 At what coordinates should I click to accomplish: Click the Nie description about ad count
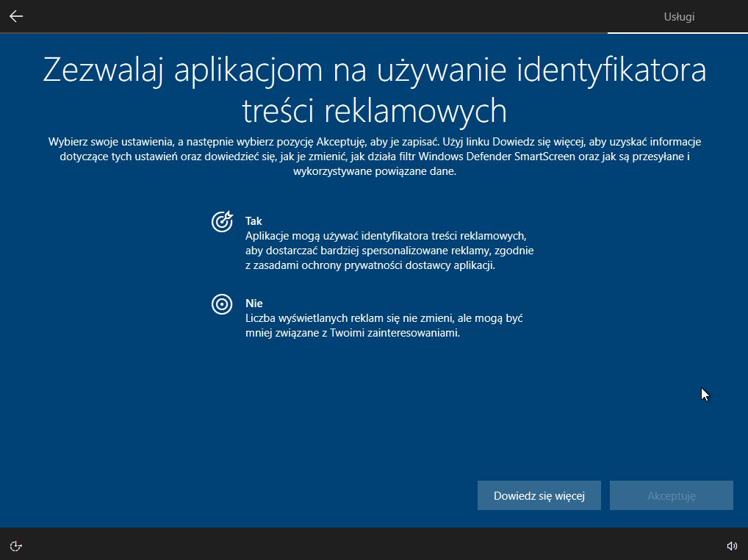point(384,326)
